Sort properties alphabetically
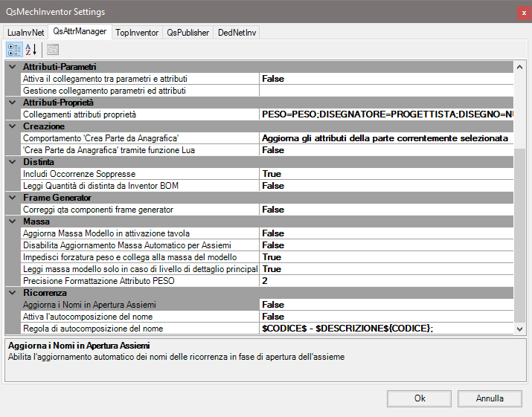This screenshot has width=532, height=417. (31, 50)
